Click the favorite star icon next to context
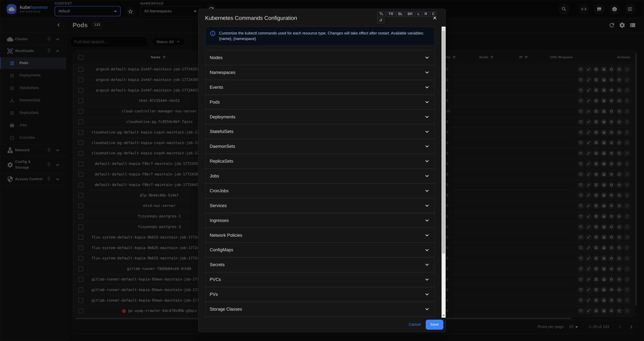 pos(131,11)
